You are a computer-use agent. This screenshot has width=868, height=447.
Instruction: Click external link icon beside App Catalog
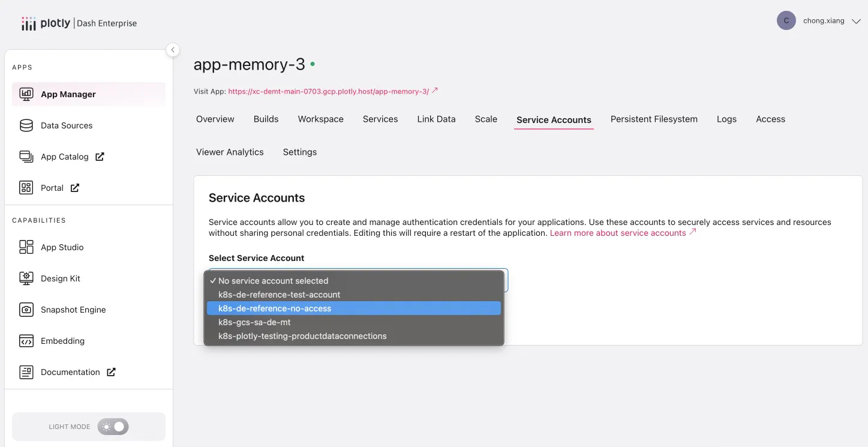pos(100,157)
